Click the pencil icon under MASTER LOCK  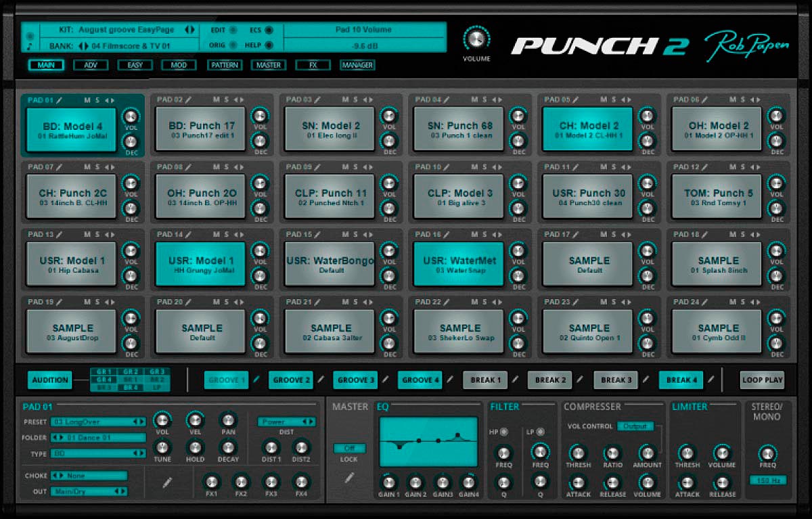click(x=349, y=478)
